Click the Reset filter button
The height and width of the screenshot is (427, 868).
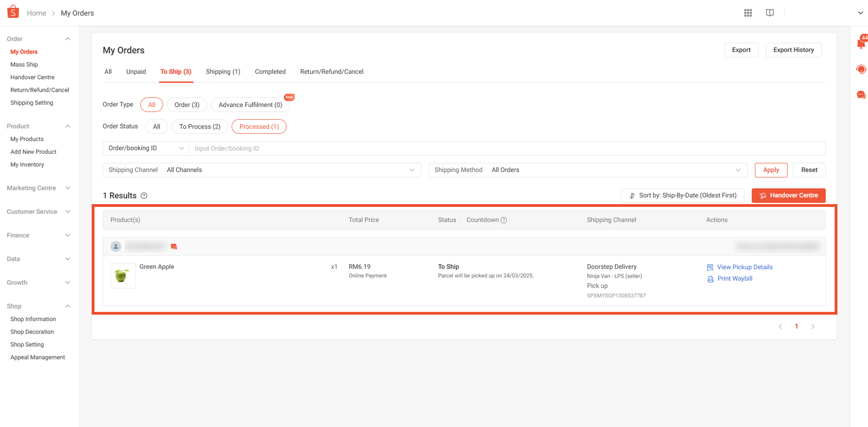point(809,170)
